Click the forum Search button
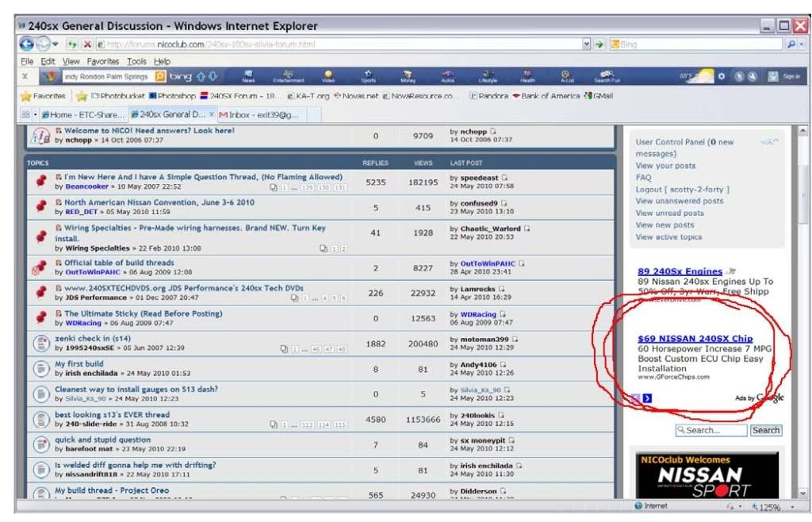 coord(766,430)
